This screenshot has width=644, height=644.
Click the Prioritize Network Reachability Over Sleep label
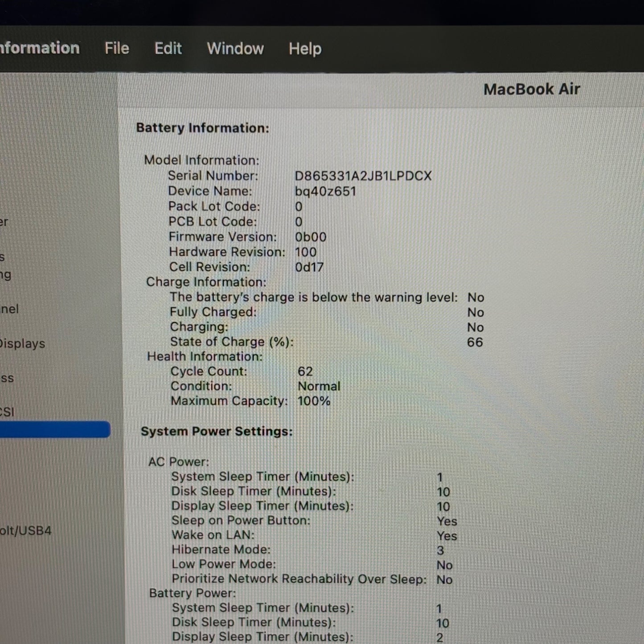click(299, 579)
